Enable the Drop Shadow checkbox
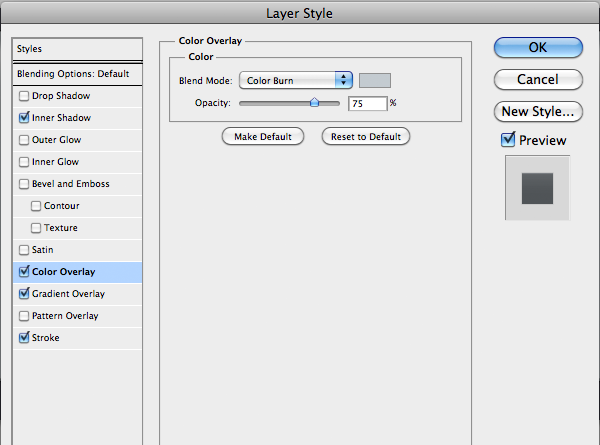The width and height of the screenshot is (600, 445). click(24, 96)
